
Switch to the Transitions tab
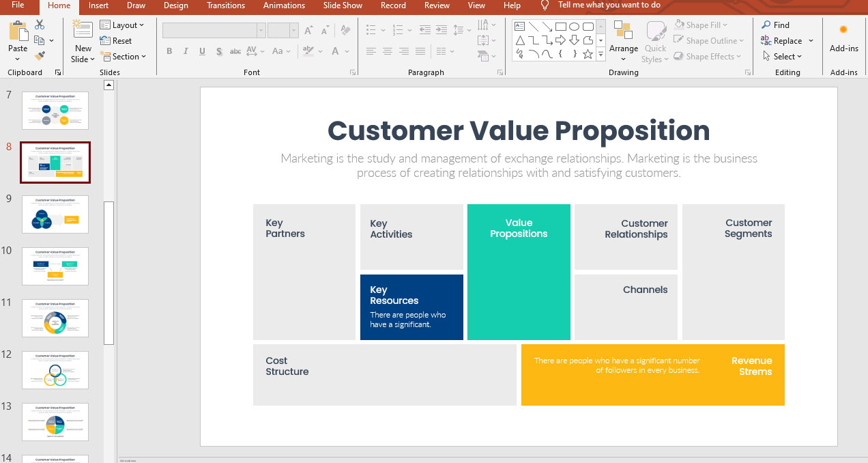(226, 5)
